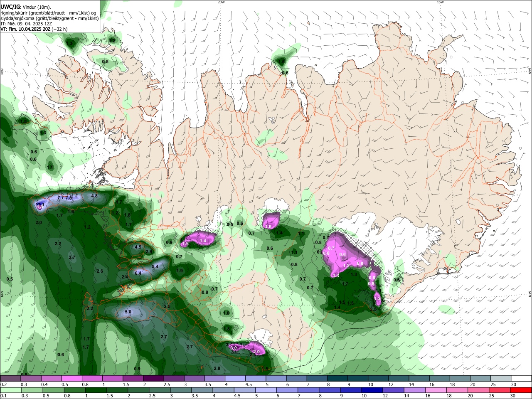Viewport: 532px width, 399px height.
Task: Click the 4.8 precipitation value on the map
Action: (x=94, y=196)
